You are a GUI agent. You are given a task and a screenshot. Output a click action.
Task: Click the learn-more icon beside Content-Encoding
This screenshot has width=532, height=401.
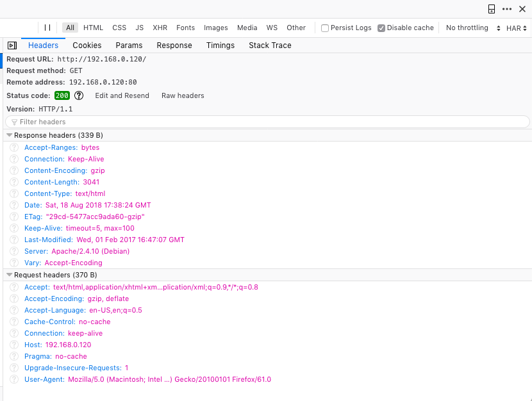tap(13, 170)
